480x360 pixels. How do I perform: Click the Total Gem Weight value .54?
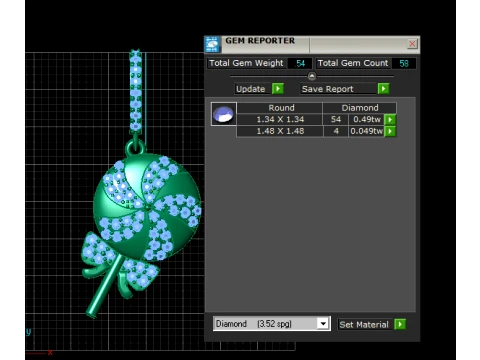click(300, 63)
